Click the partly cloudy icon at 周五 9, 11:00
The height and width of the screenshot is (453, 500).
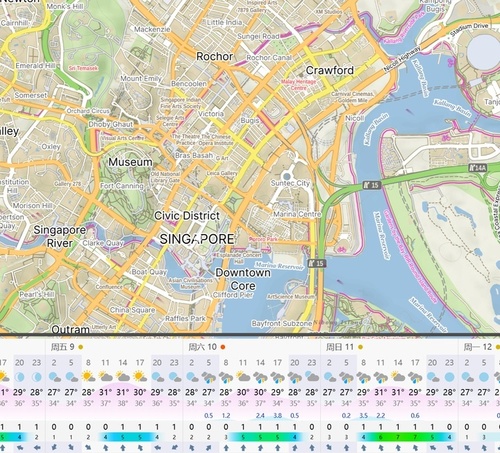(105, 377)
